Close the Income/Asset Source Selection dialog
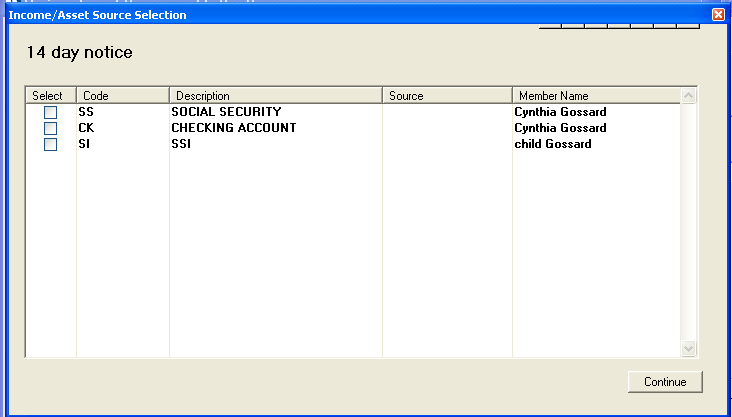This screenshot has width=732, height=417. click(717, 15)
